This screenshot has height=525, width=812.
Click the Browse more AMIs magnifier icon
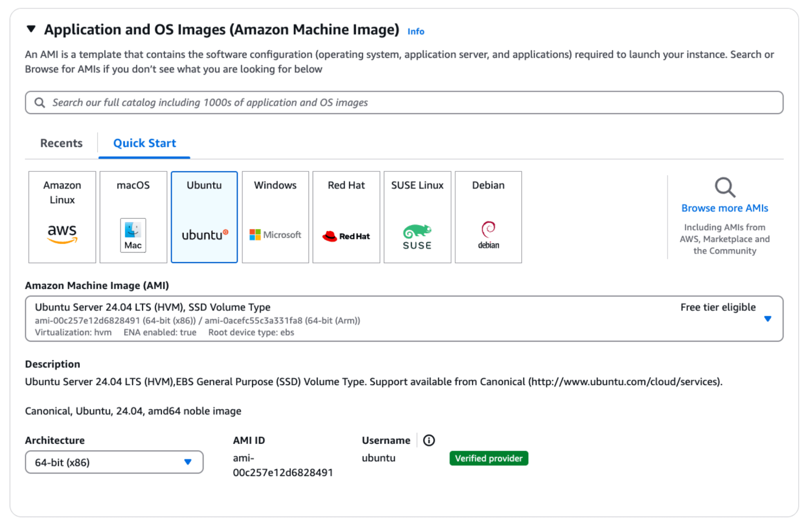tap(725, 187)
